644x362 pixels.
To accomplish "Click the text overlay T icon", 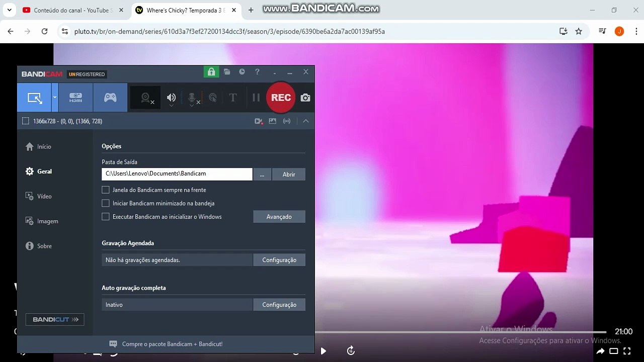I will [233, 98].
